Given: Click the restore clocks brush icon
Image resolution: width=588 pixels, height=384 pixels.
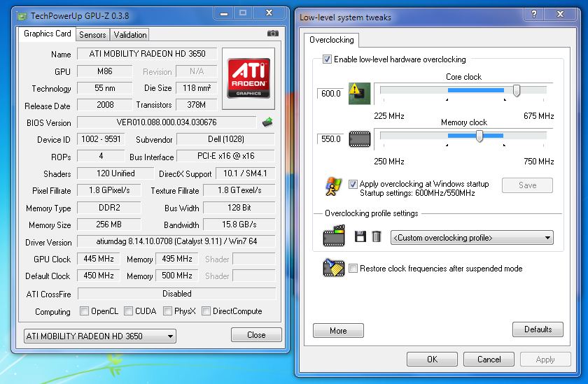Looking at the screenshot, I should [x=333, y=267].
